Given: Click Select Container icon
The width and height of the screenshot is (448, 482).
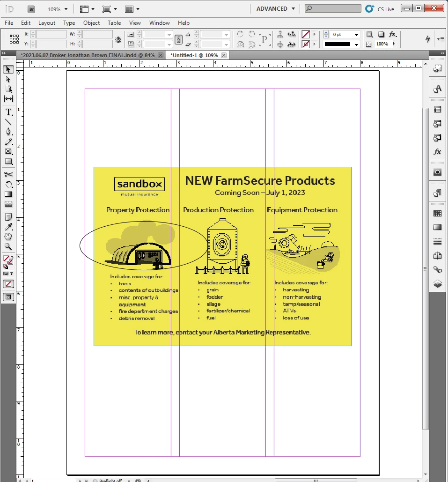Looking at the screenshot, I should click(280, 34).
